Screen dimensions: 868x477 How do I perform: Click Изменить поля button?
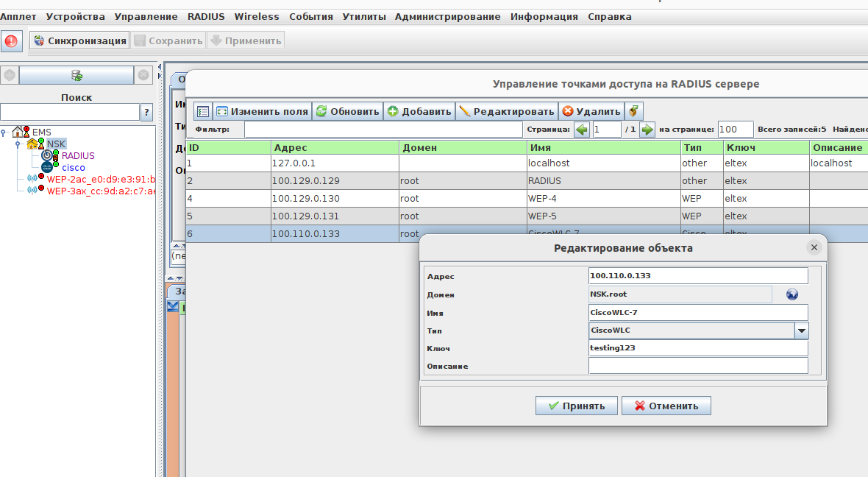click(263, 111)
